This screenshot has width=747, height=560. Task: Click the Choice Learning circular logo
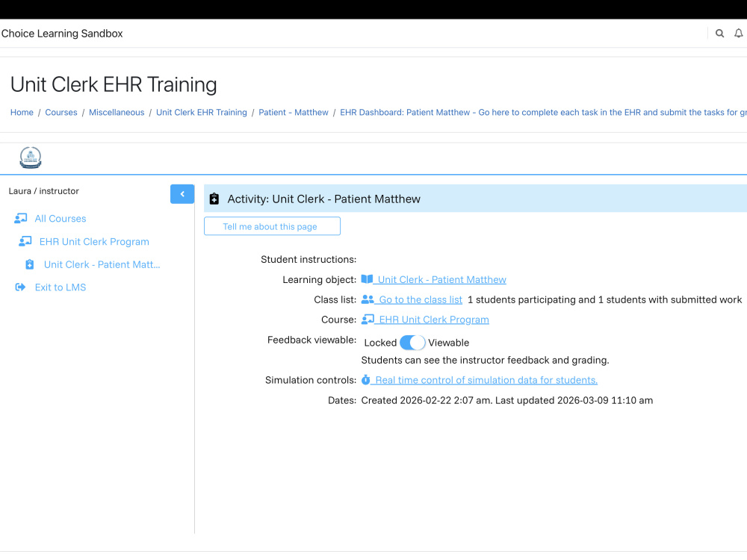pyautogui.click(x=31, y=158)
